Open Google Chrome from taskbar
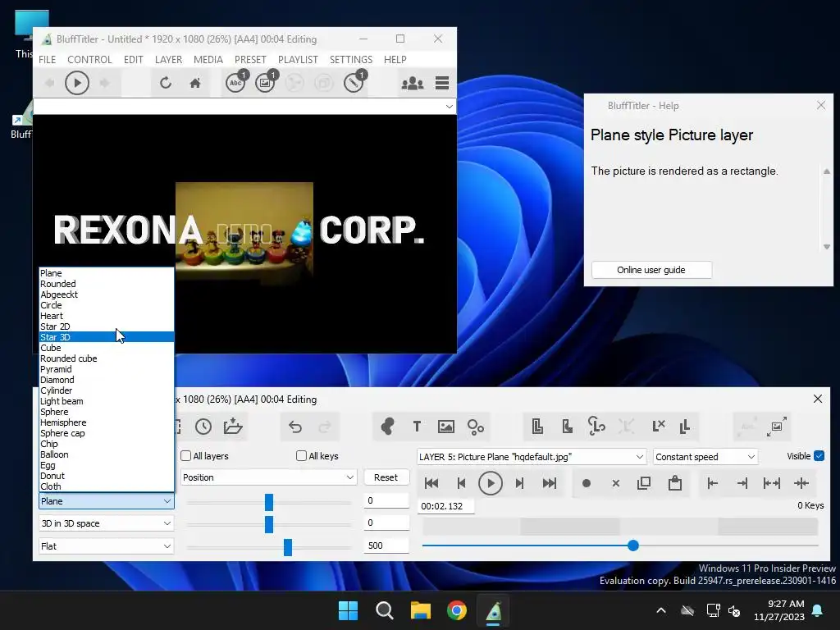Image resolution: width=840 pixels, height=630 pixels. click(x=457, y=610)
